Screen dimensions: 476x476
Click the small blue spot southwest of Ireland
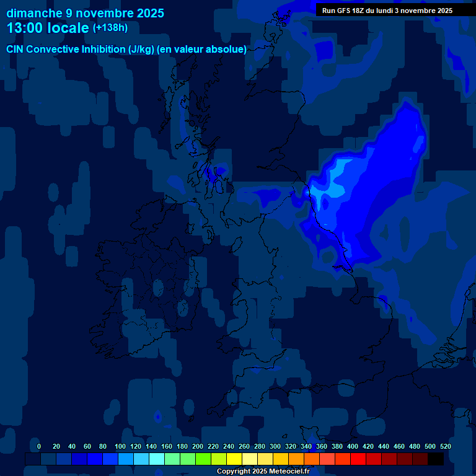coord(157,416)
